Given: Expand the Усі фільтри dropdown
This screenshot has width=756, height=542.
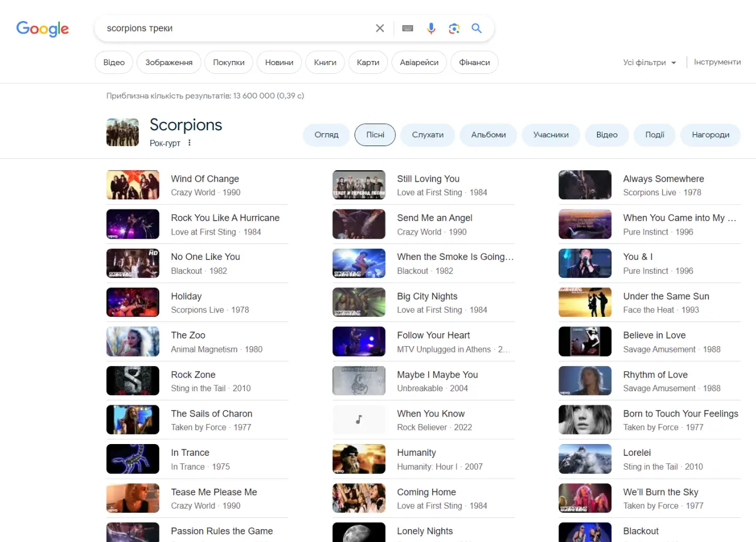Looking at the screenshot, I should (650, 62).
